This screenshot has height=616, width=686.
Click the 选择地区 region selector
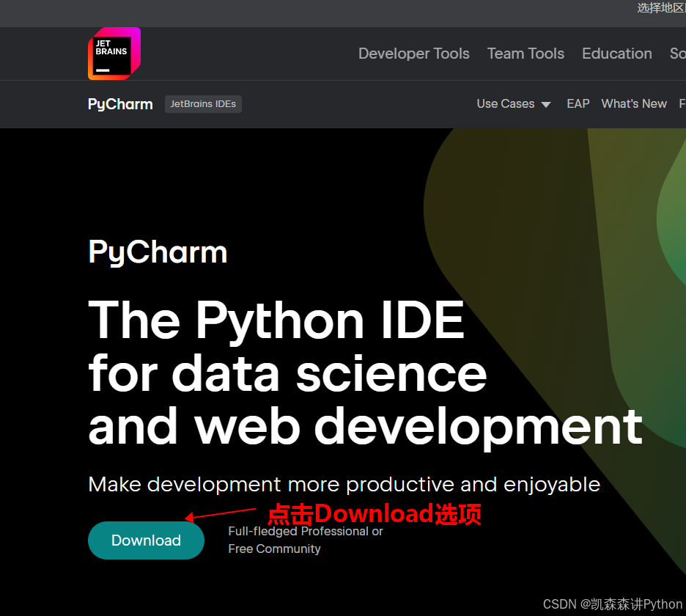[661, 8]
